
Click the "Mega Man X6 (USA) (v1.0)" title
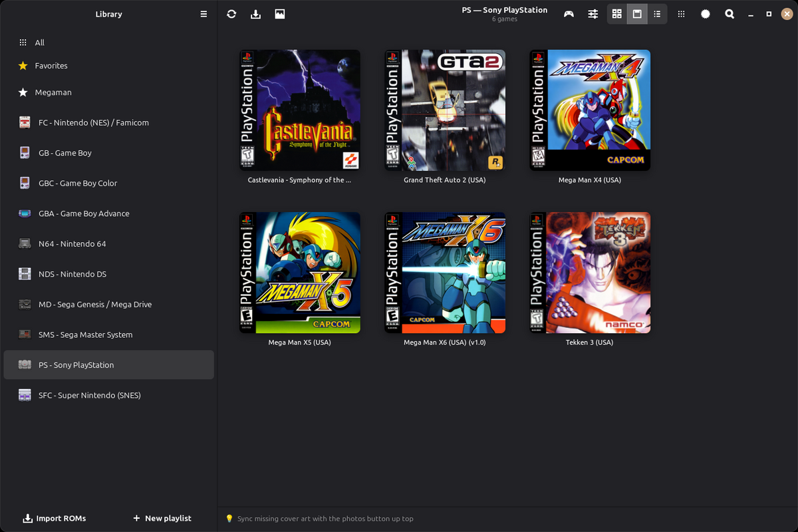pyautogui.click(x=445, y=342)
